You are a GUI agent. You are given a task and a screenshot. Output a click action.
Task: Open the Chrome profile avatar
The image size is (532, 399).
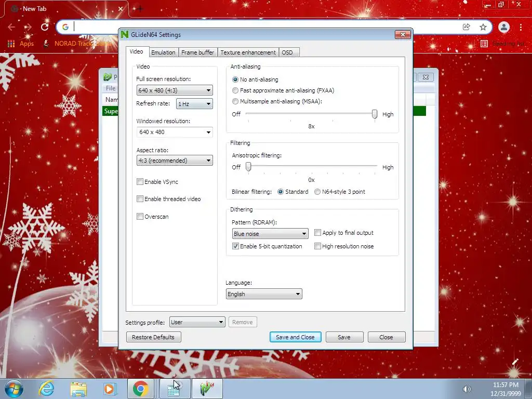tap(504, 27)
